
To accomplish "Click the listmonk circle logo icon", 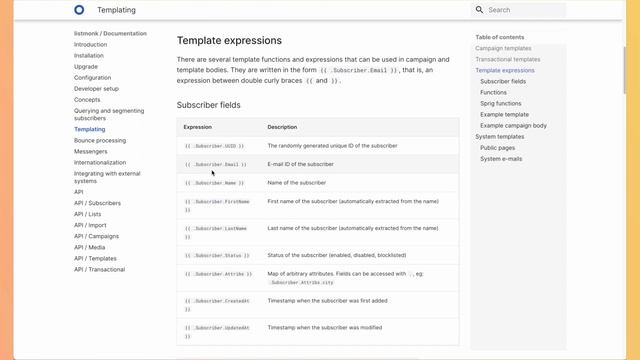I will [x=79, y=10].
